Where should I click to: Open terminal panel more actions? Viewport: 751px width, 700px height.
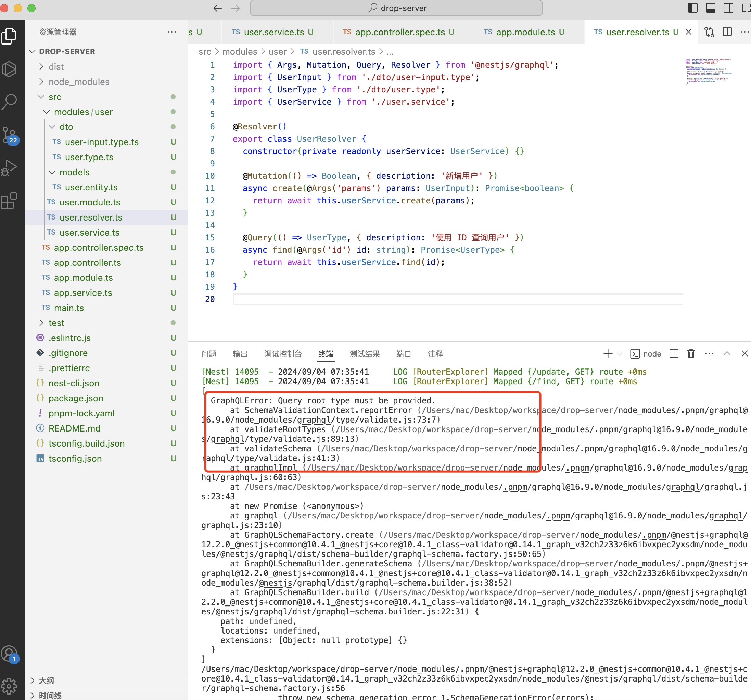pos(709,353)
